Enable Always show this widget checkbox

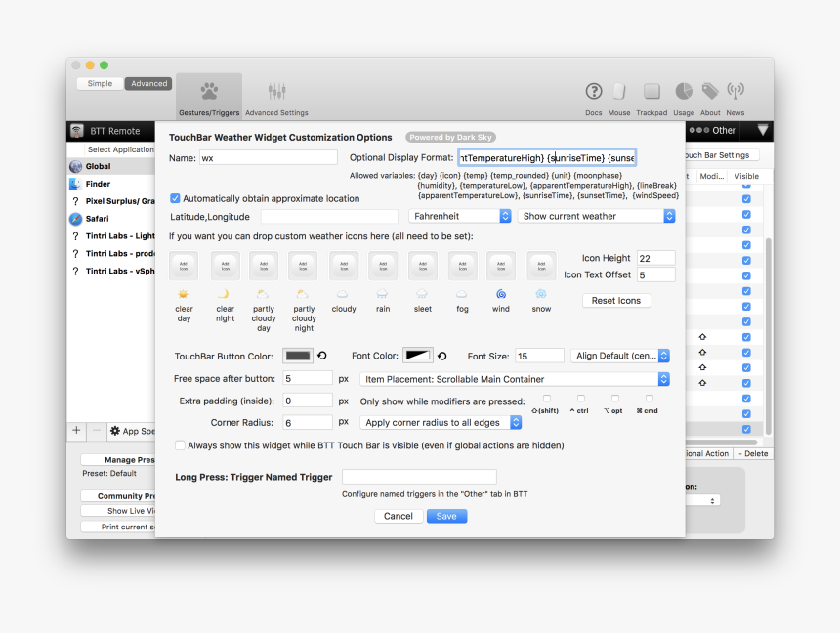[x=180, y=445]
